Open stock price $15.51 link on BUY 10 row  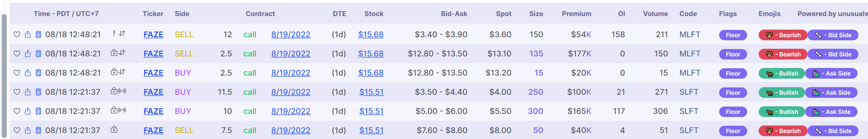(x=371, y=111)
